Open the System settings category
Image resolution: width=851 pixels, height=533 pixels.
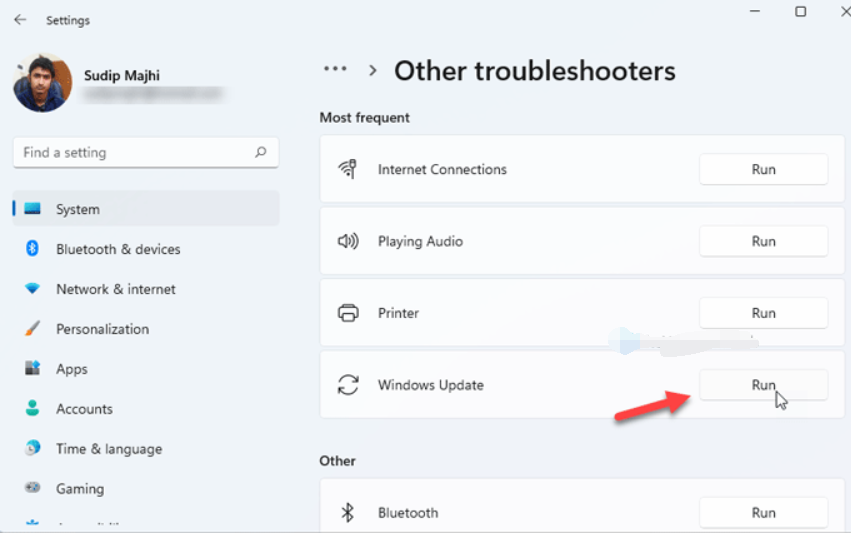click(x=78, y=209)
